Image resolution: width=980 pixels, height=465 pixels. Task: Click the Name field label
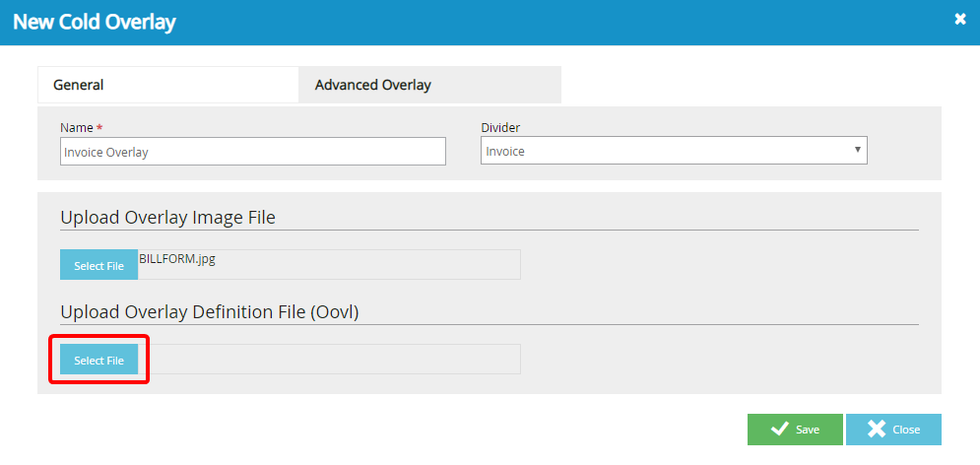coord(76,128)
